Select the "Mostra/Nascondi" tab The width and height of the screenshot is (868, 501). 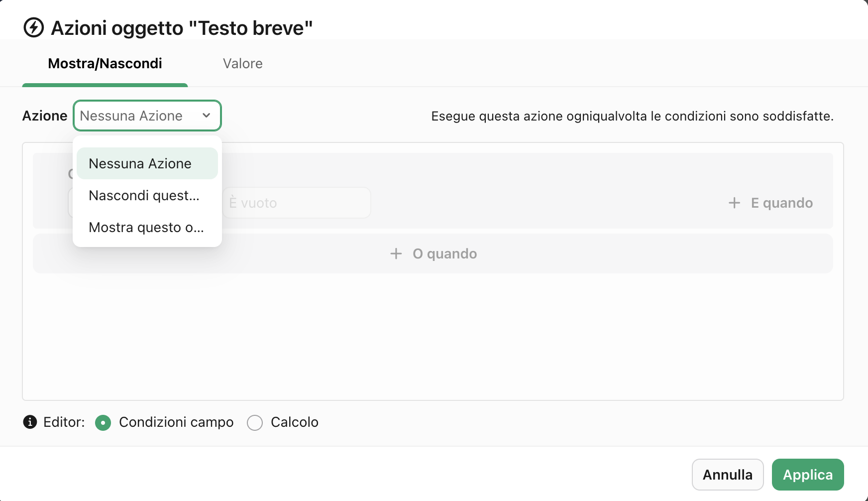105,63
